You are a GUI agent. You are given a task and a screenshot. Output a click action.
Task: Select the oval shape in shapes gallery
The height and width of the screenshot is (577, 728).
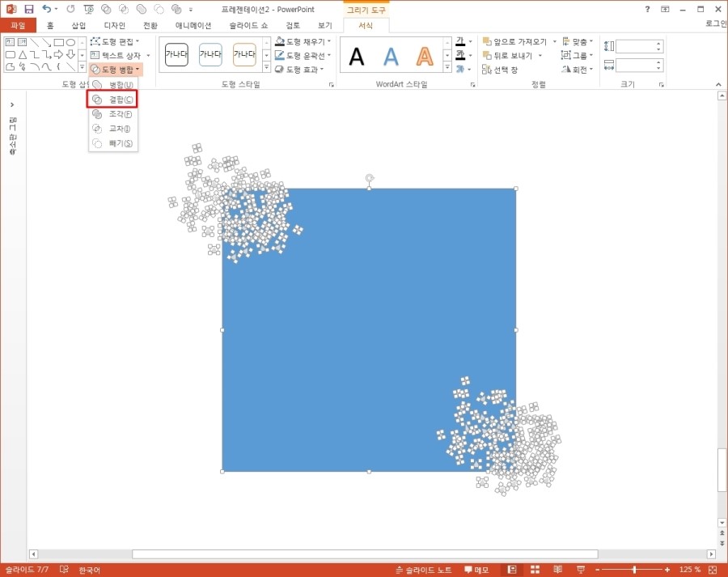pos(70,42)
